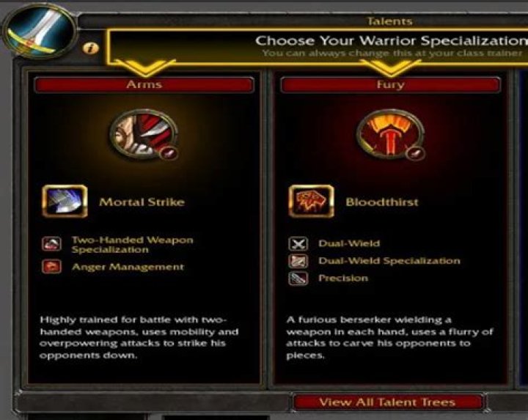Choose the Fury specialization header button
Viewport: 528px width, 420px height.
point(391,85)
